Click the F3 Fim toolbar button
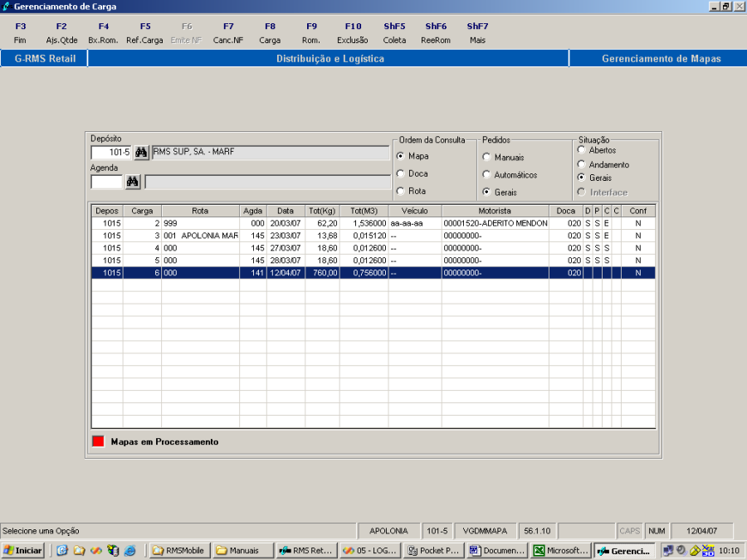The image size is (747, 560). point(20,33)
